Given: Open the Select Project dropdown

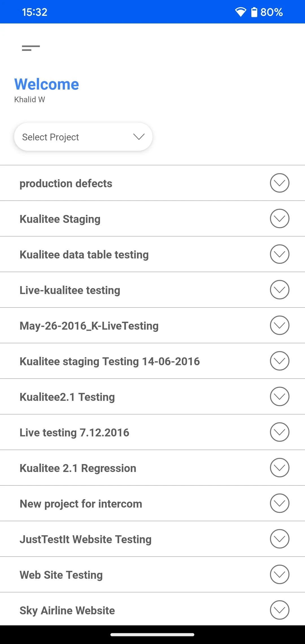Looking at the screenshot, I should point(83,137).
